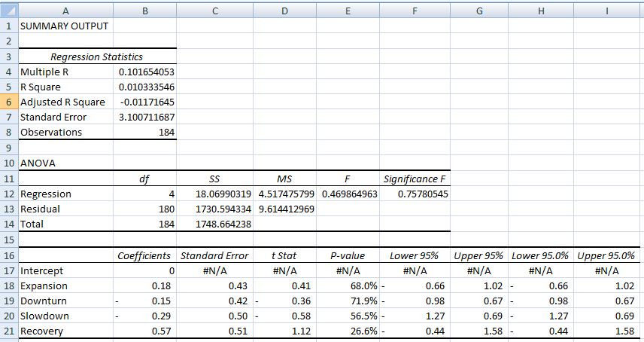Click the Adjusted R Square value cell

click(147, 102)
